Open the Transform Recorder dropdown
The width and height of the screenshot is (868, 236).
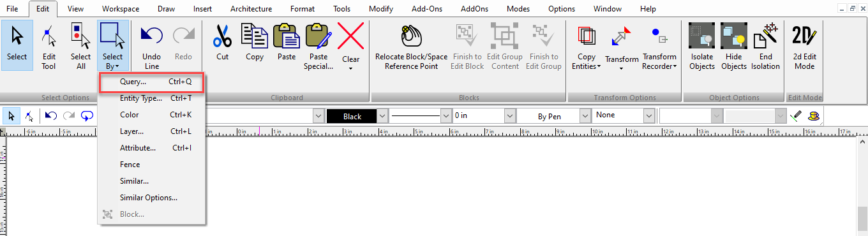tap(659, 61)
